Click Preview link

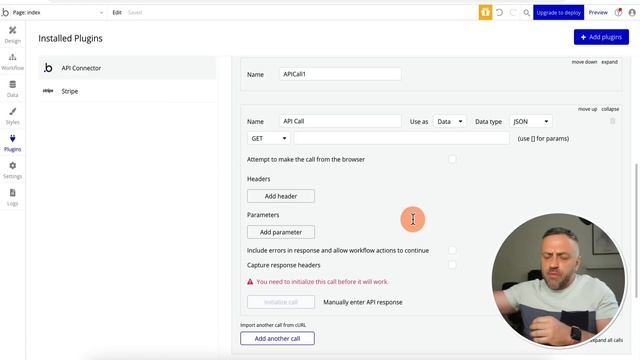coord(598,13)
